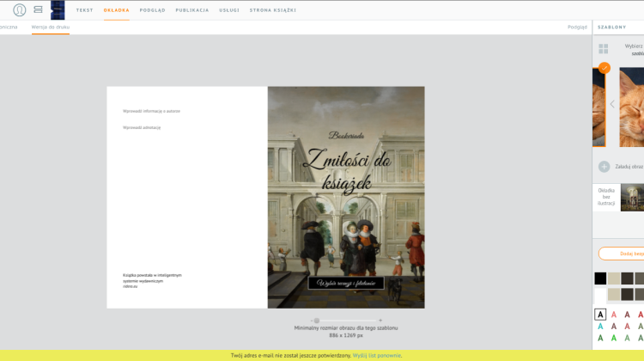The image size is (644, 361).
Task: Click the black subtitle box on the cover
Action: pyautogui.click(x=346, y=283)
